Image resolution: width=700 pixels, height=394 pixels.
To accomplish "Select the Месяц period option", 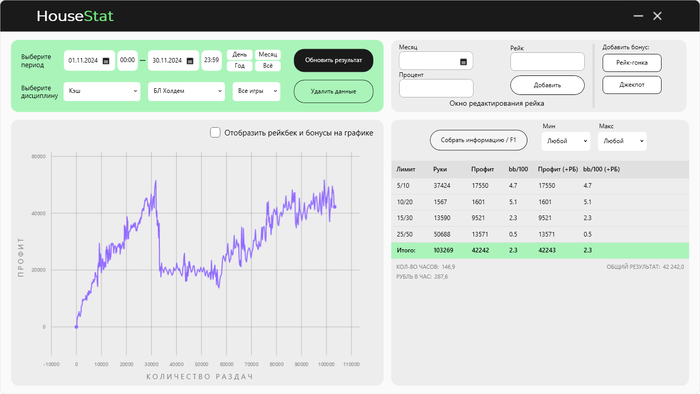I will pyautogui.click(x=268, y=54).
